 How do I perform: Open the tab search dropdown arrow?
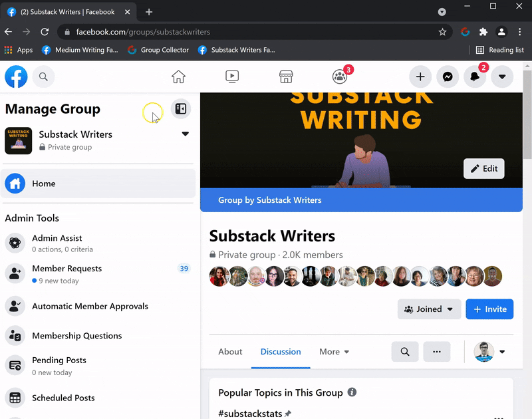442,12
